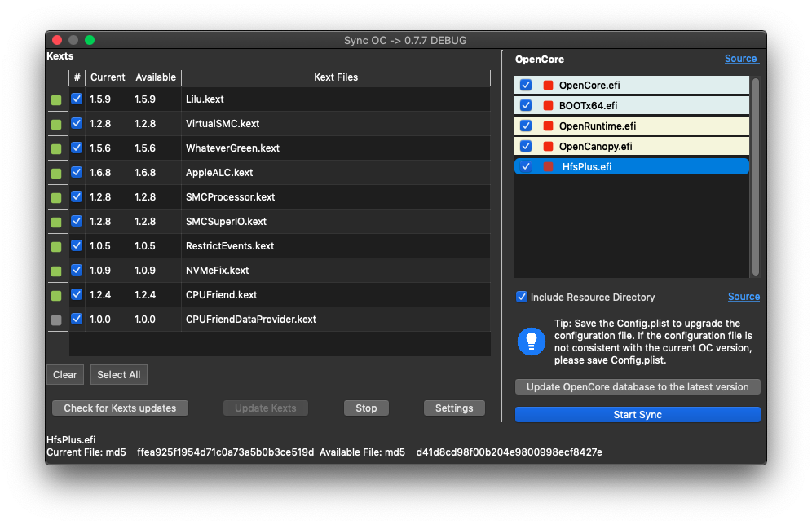
Task: Click the Select All button
Action: click(x=118, y=375)
